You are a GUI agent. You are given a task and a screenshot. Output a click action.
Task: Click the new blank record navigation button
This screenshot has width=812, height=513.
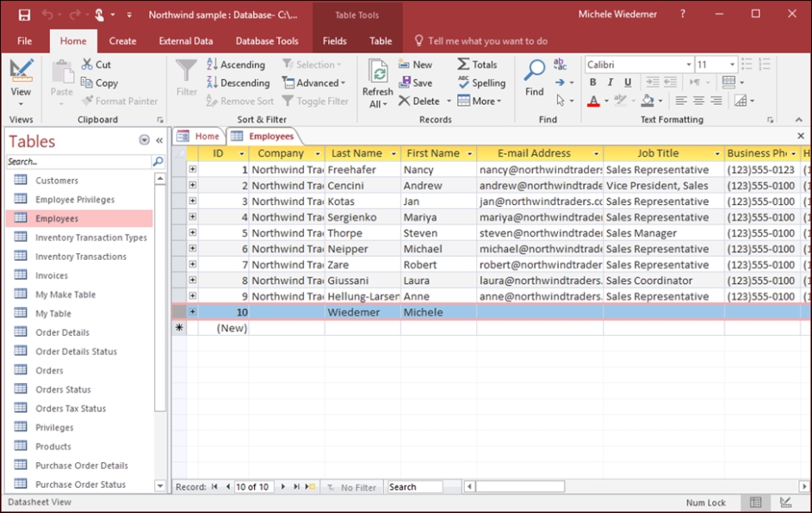310,486
